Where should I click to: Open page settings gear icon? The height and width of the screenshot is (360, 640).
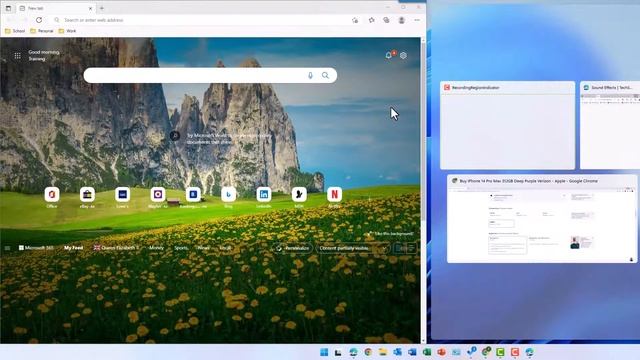pos(403,56)
